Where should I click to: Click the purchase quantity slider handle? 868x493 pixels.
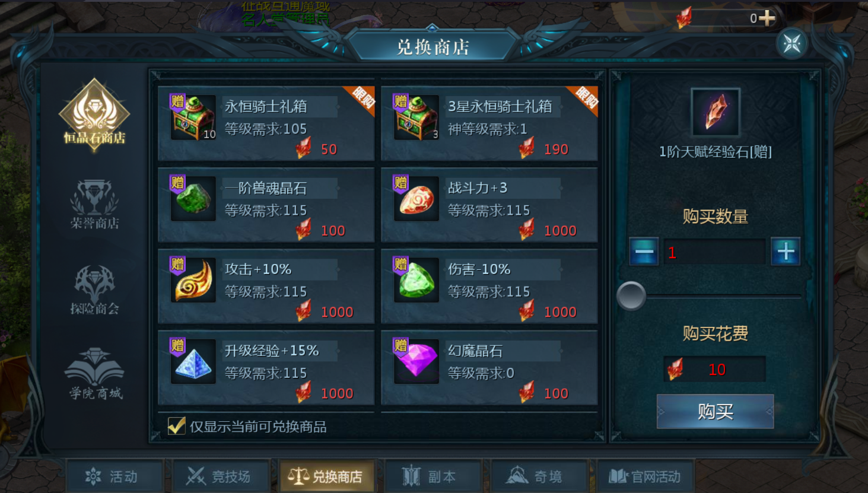point(631,295)
